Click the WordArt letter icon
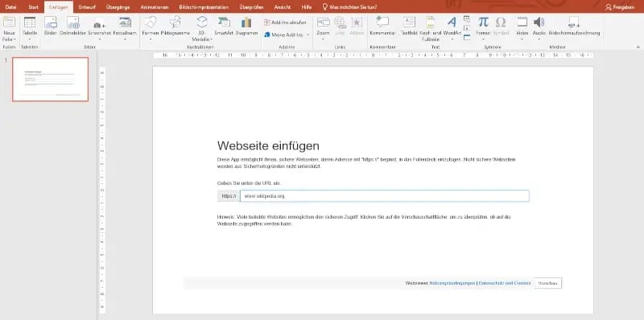This screenshot has height=320, width=644. click(452, 23)
